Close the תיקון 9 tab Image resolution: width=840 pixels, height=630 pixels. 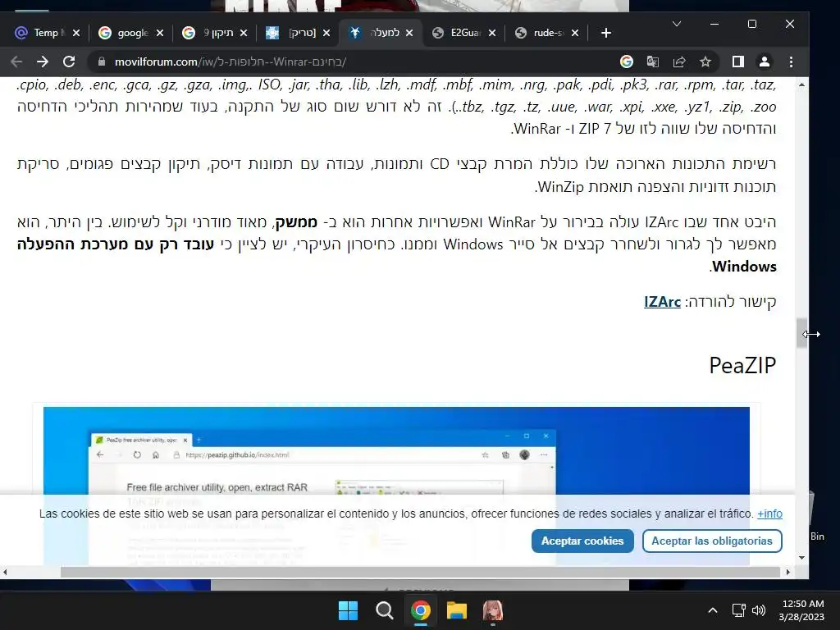coord(244,33)
